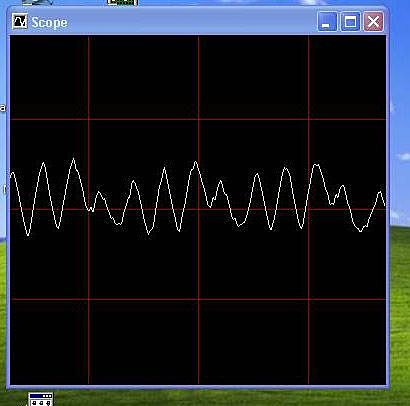Click the center grid line intersection of scope
This screenshot has width=410, height=406.
click(x=198, y=209)
